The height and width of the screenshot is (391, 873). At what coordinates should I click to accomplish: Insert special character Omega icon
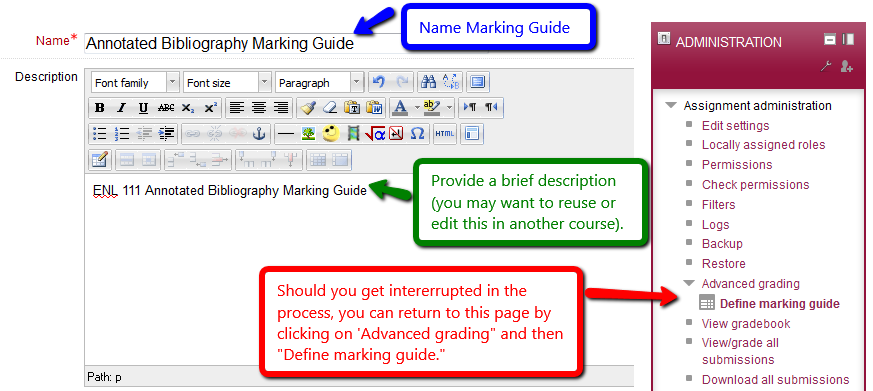coord(417,134)
